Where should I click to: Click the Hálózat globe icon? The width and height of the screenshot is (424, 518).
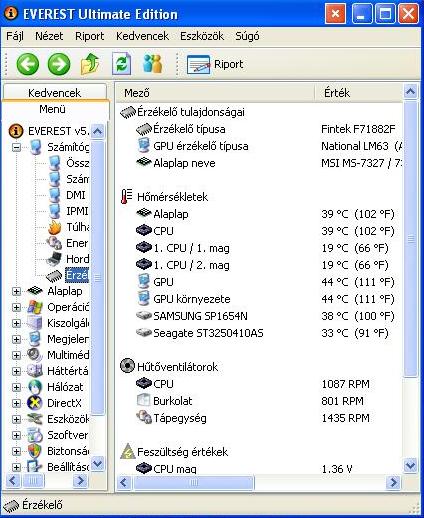pos(35,387)
